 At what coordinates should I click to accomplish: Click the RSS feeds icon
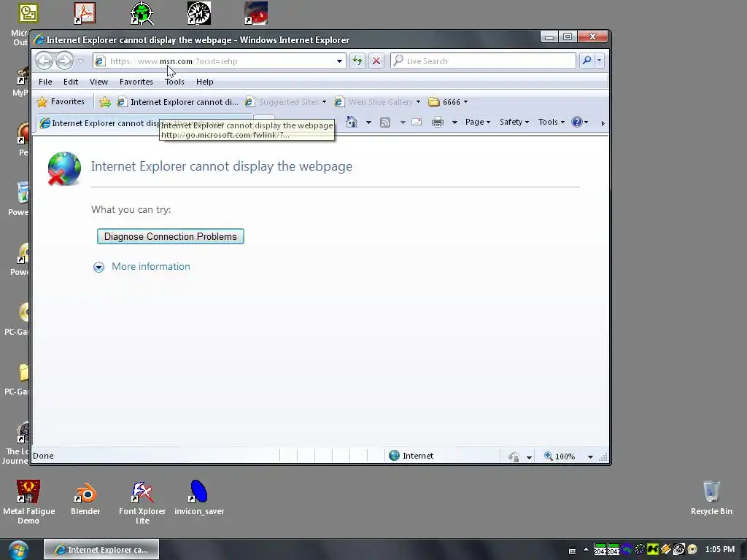[x=385, y=122]
